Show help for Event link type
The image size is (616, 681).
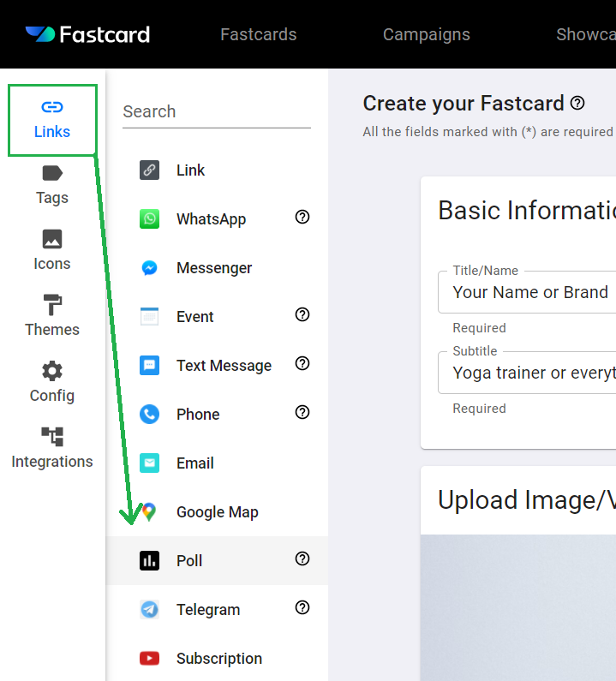tap(302, 314)
